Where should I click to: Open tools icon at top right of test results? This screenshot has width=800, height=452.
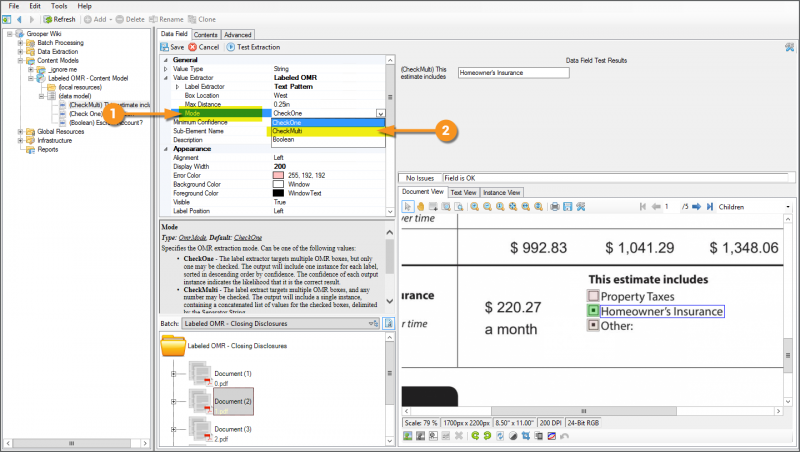790,47
